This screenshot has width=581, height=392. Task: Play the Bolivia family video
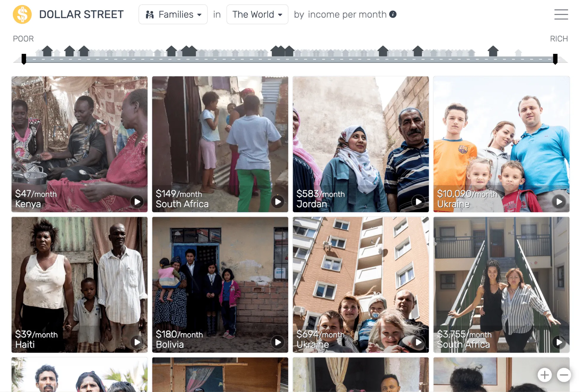tap(278, 342)
